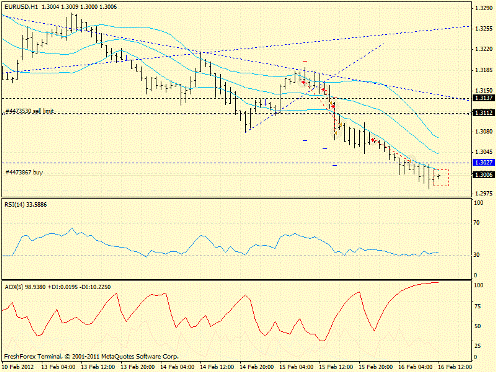Click the 1.3080 price axis label
496x372 pixels.
click(484, 132)
